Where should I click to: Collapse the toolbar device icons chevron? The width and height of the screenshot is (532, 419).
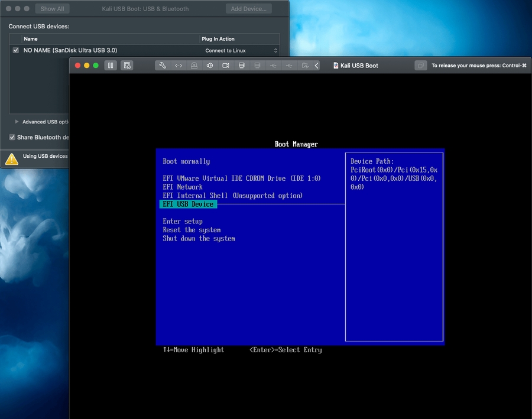click(x=317, y=66)
